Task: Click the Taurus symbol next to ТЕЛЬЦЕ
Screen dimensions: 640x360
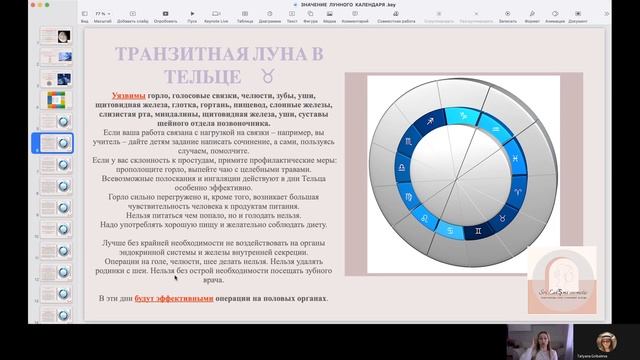Action: pyautogui.click(x=268, y=76)
